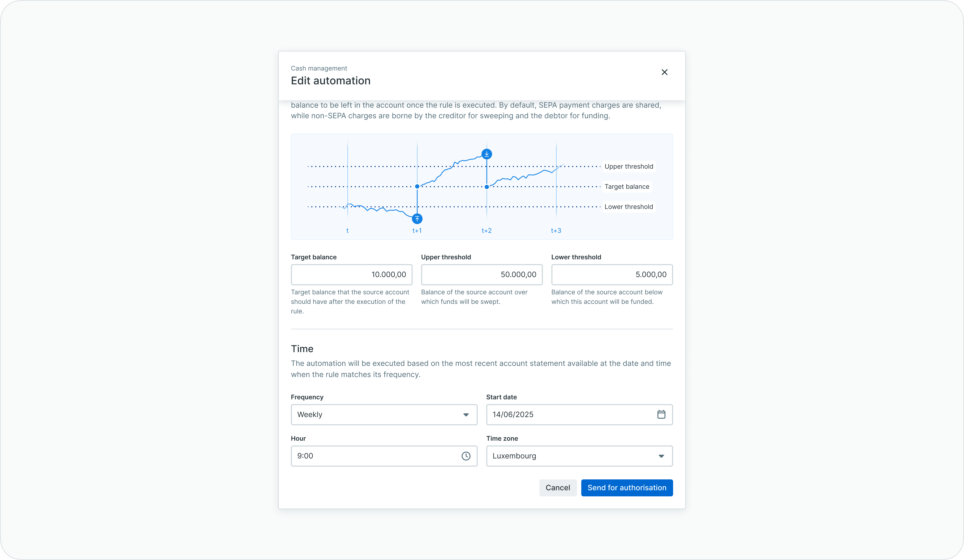Click the sweep download icon on chart
The width and height of the screenshot is (964, 560).
487,154
